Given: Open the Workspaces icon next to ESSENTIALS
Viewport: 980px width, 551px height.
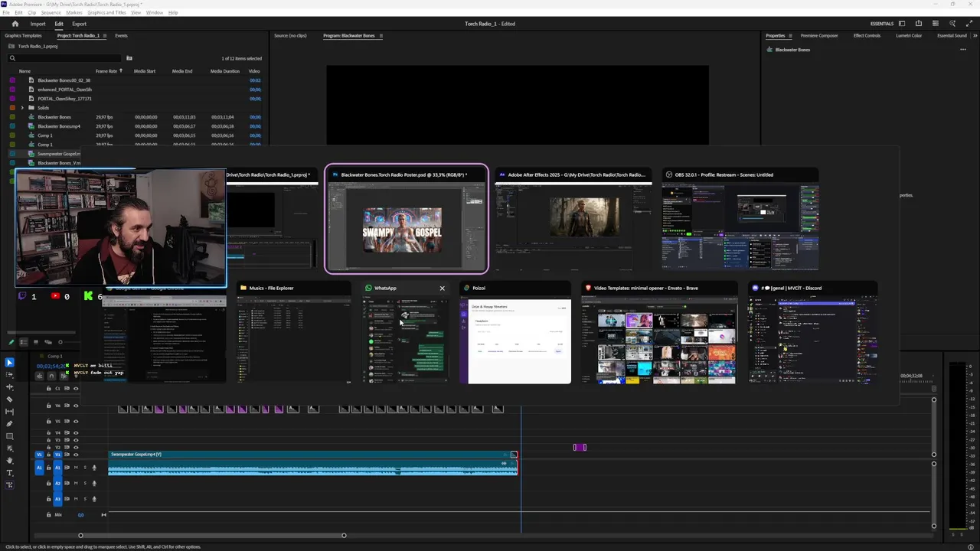Looking at the screenshot, I should point(902,24).
